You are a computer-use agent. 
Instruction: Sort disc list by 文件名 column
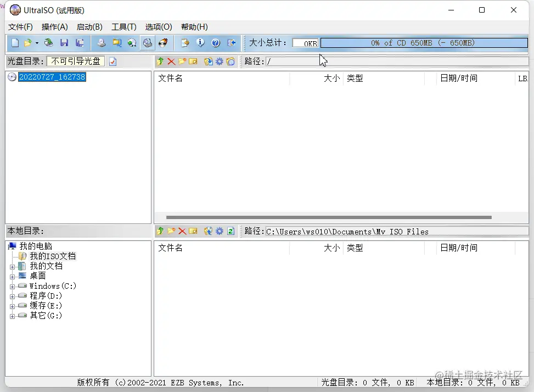click(222, 79)
